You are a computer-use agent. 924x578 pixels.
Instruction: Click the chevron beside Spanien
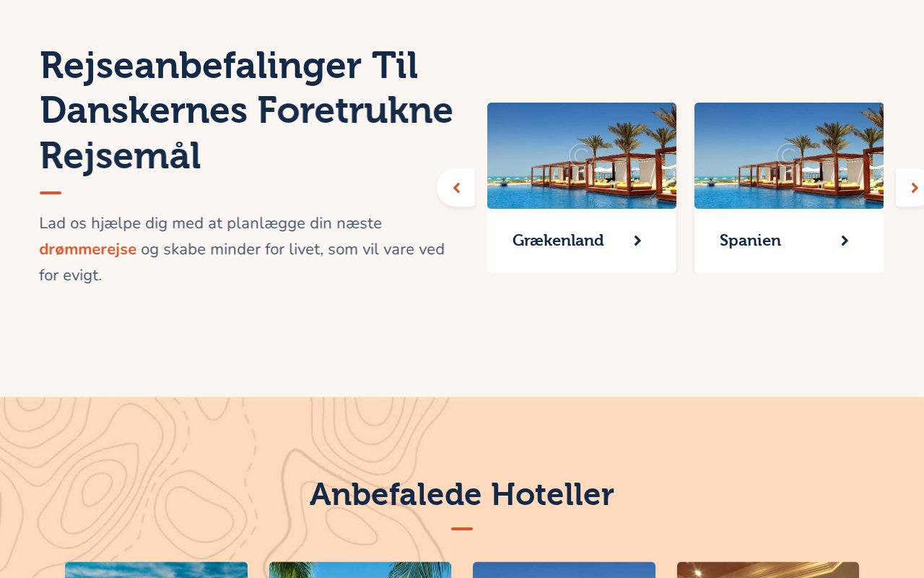coord(845,241)
